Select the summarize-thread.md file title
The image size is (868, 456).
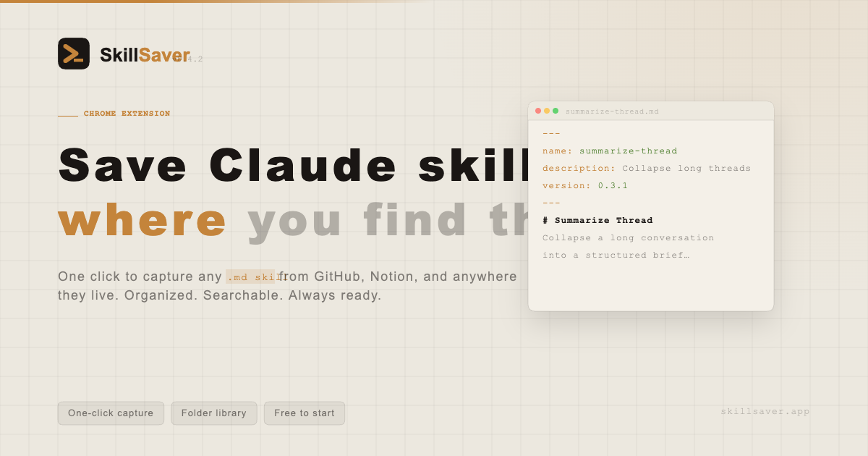point(612,111)
